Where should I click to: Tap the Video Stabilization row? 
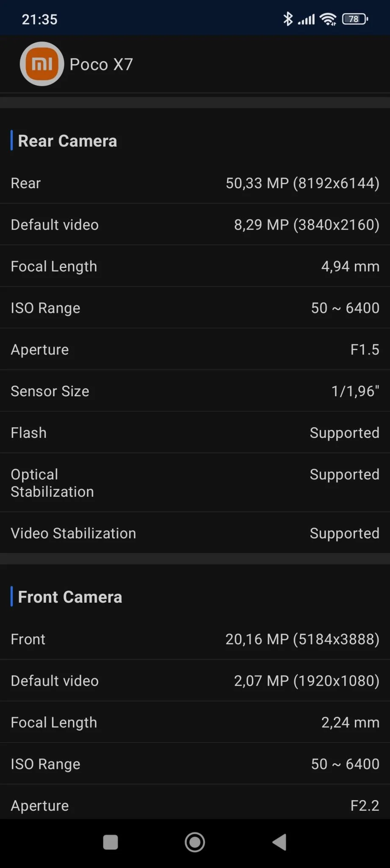(x=195, y=533)
